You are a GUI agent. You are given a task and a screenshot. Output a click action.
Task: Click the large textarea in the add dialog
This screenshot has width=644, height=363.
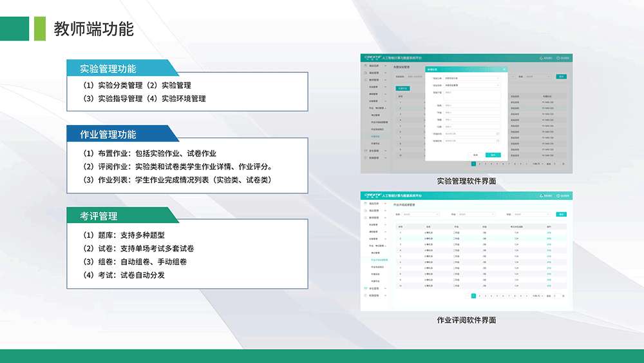472,95
